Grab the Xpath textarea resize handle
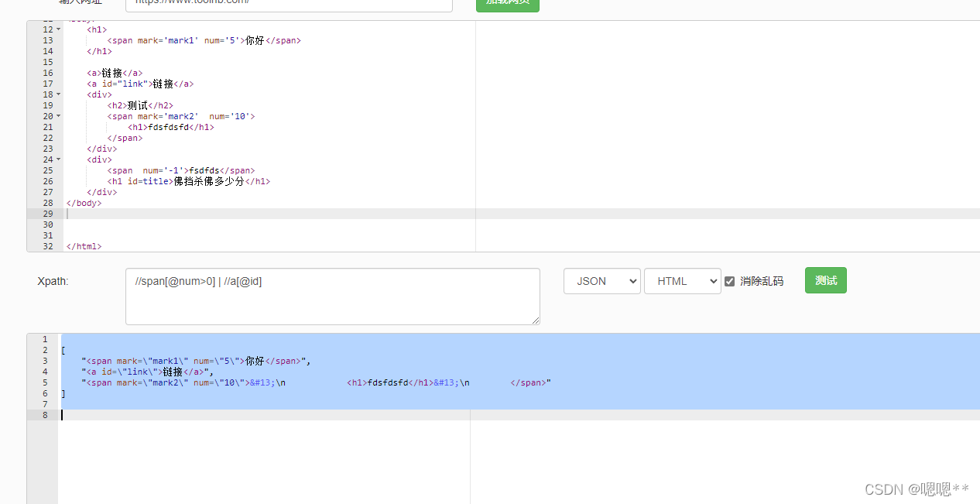Image resolution: width=980 pixels, height=504 pixels. coord(536,321)
